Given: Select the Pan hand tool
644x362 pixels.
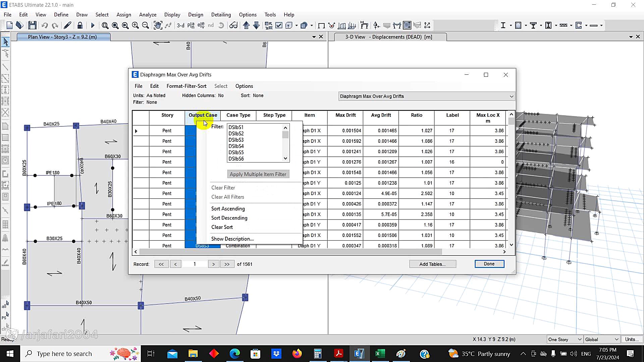Looking at the screenshot, I should pos(158,25).
